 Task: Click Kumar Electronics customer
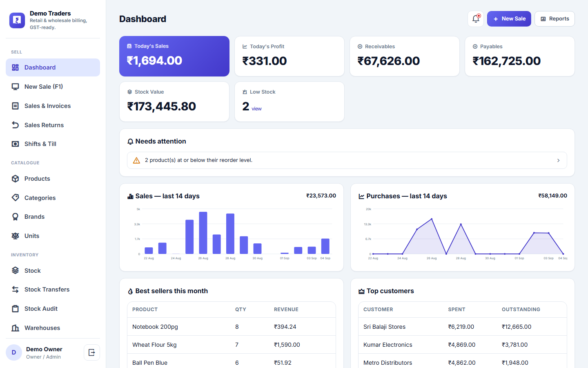point(388,345)
